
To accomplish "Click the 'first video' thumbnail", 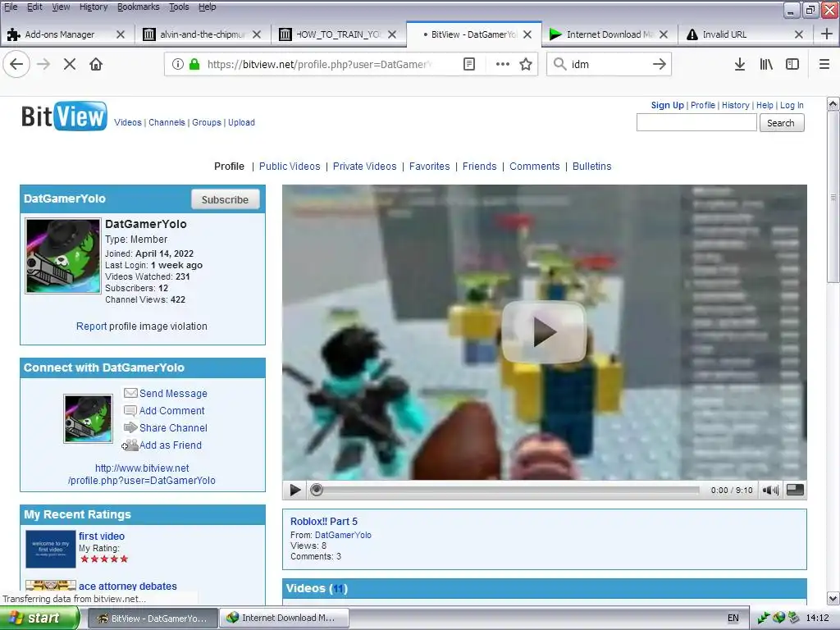I will tap(50, 549).
